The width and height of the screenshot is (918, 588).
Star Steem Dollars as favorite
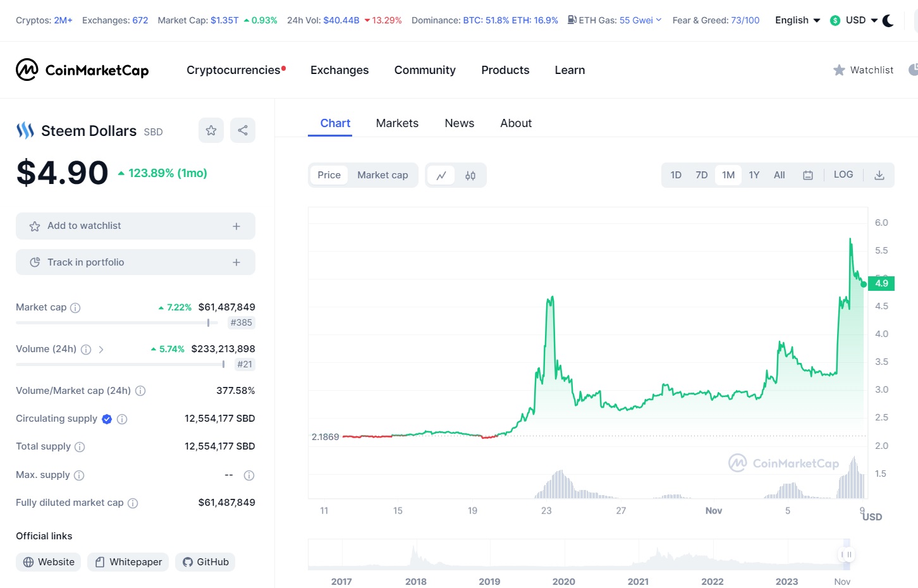click(x=211, y=130)
